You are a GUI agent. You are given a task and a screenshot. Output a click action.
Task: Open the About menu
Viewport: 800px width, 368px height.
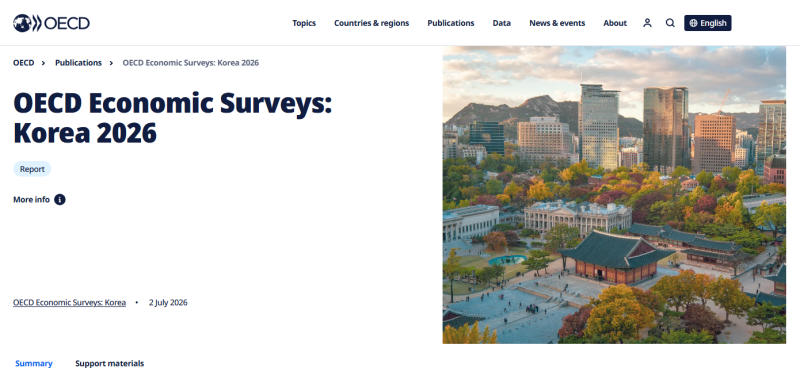coord(615,23)
